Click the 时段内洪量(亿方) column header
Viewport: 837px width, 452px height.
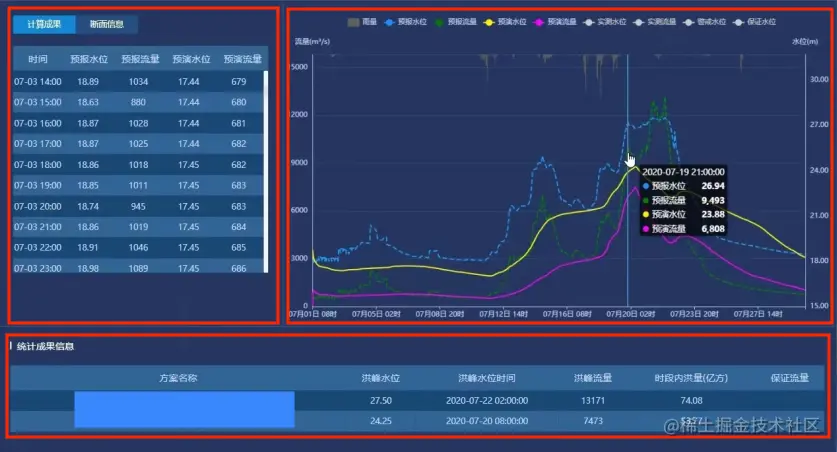click(691, 378)
